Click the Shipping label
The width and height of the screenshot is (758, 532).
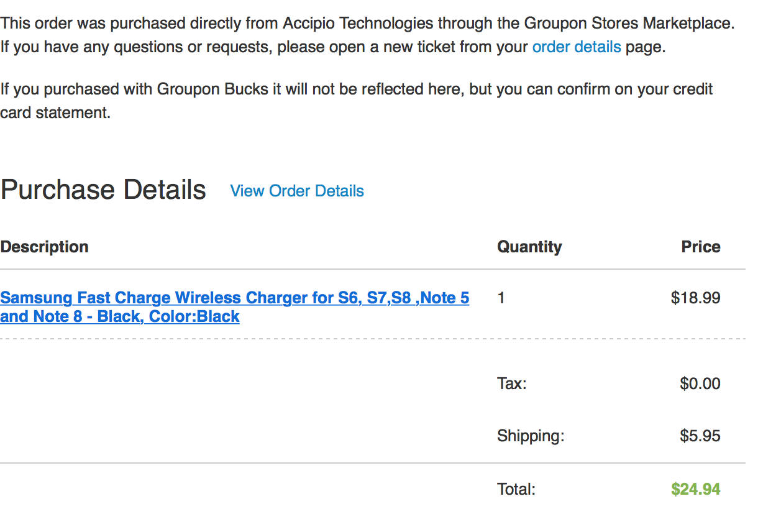click(530, 436)
